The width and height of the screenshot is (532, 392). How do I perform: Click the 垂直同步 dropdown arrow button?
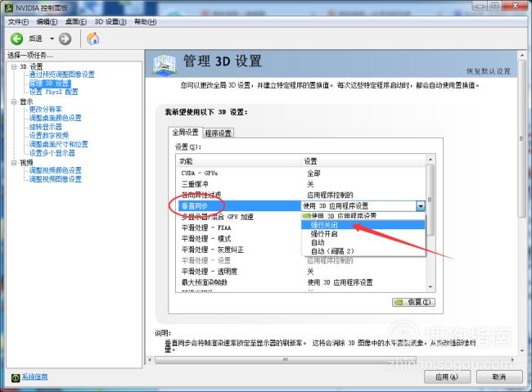point(421,205)
